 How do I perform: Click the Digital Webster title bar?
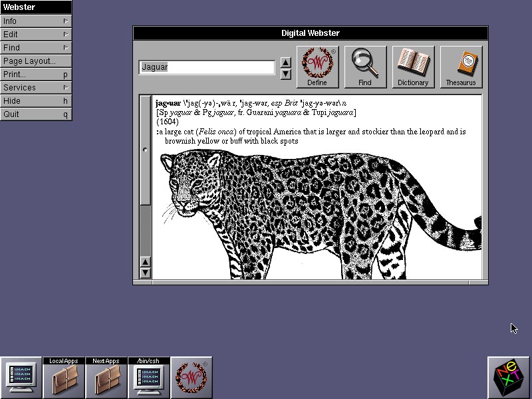(x=311, y=33)
